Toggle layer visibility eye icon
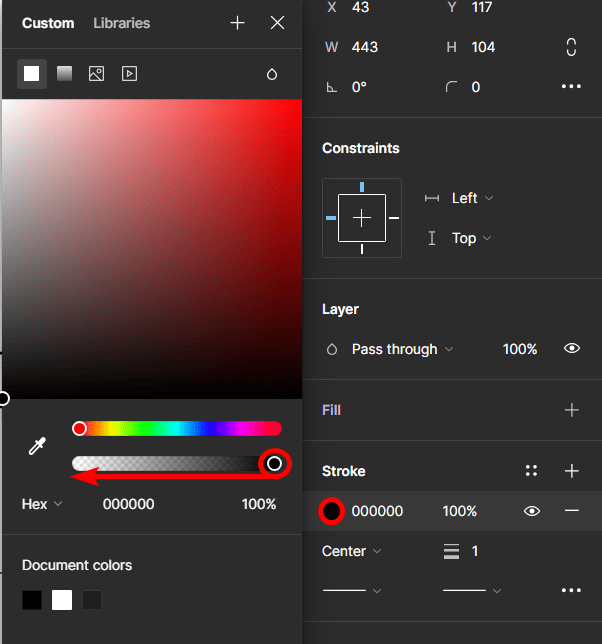The height and width of the screenshot is (644, 602). coord(572,348)
